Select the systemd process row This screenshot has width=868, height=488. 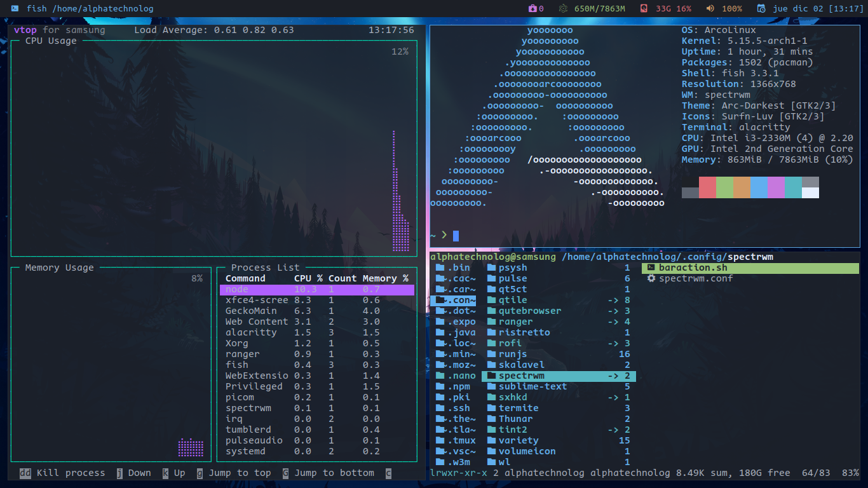pos(317,452)
